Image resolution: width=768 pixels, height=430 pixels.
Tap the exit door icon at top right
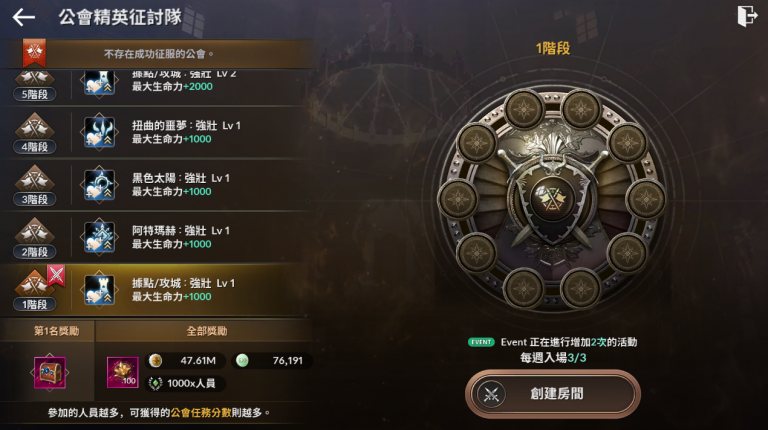pyautogui.click(x=747, y=16)
